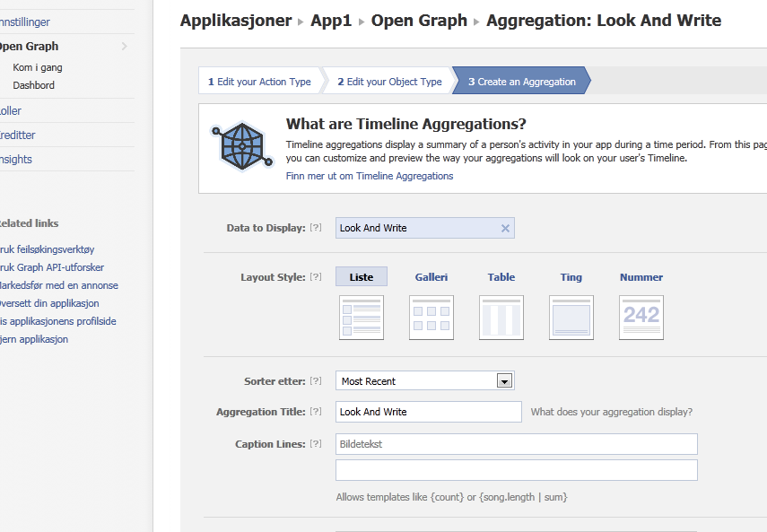Click the Timeline Aggregations globe icon
767x532 pixels.
coord(241,145)
